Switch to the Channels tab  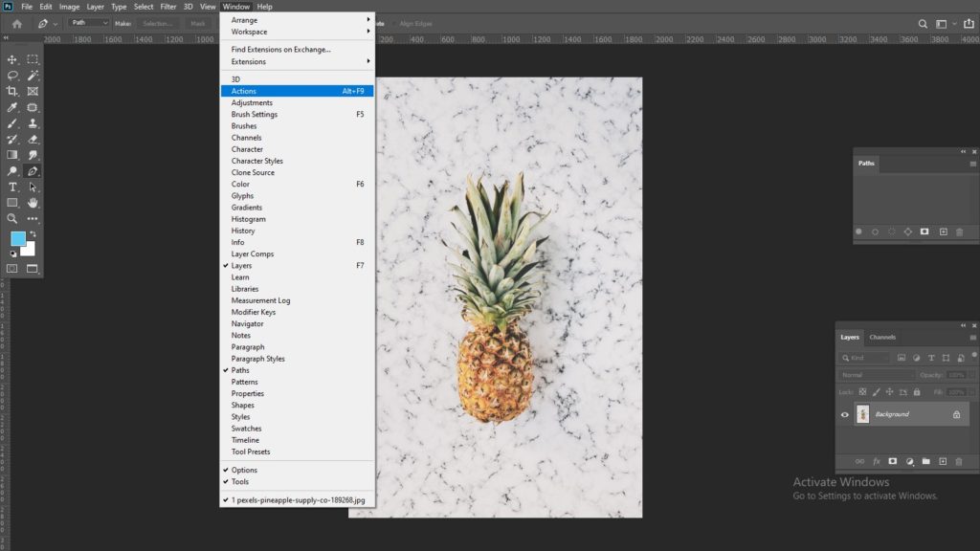(881, 338)
